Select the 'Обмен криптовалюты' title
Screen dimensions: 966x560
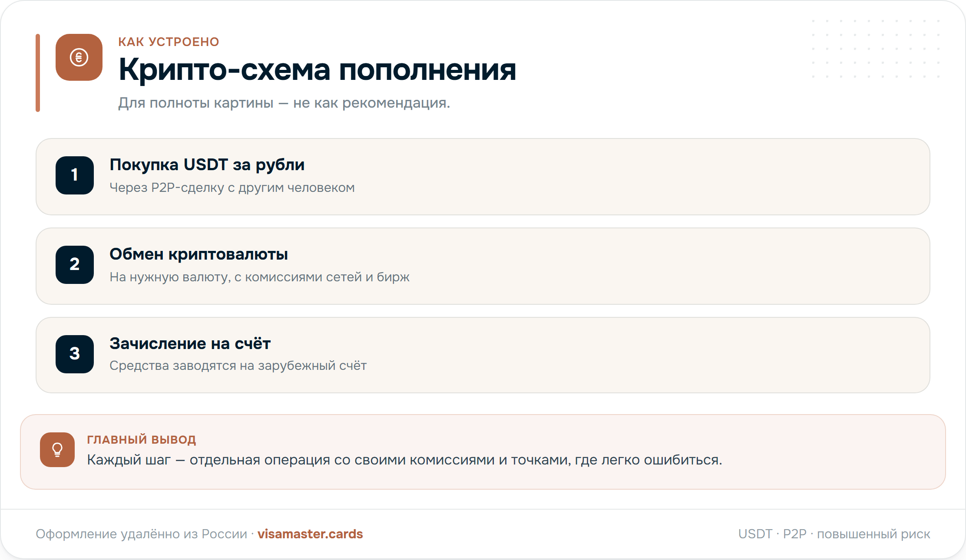pyautogui.click(x=198, y=254)
